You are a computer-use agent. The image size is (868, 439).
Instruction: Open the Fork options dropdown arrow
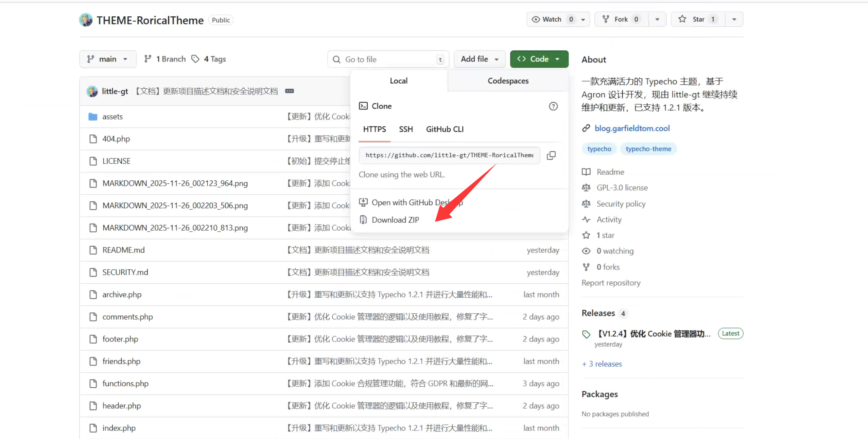pos(657,19)
